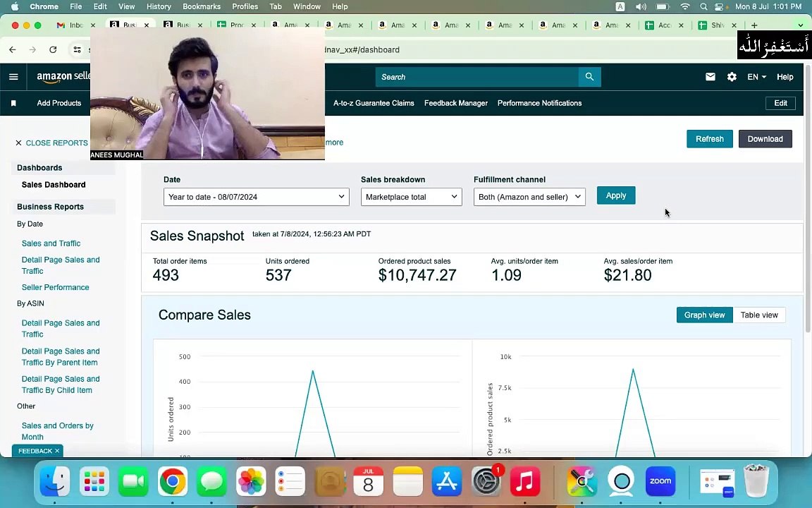
Task: Click the Apply button
Action: [616, 195]
